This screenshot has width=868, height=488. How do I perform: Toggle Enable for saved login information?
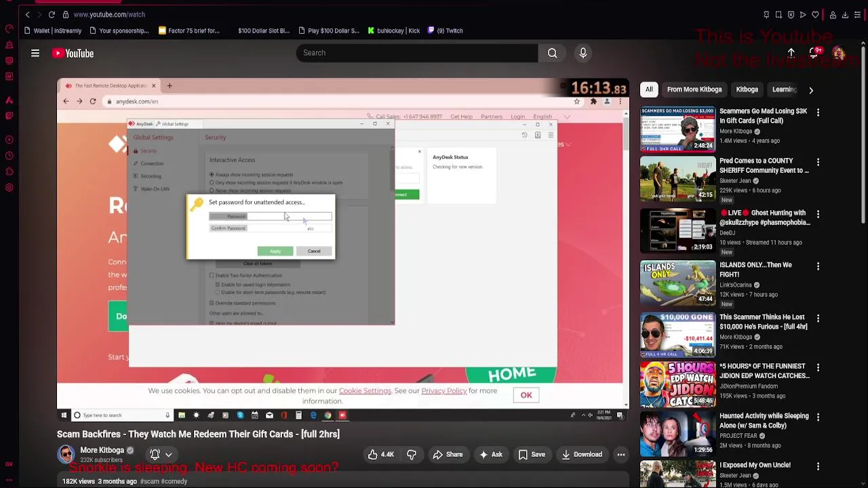coord(217,285)
